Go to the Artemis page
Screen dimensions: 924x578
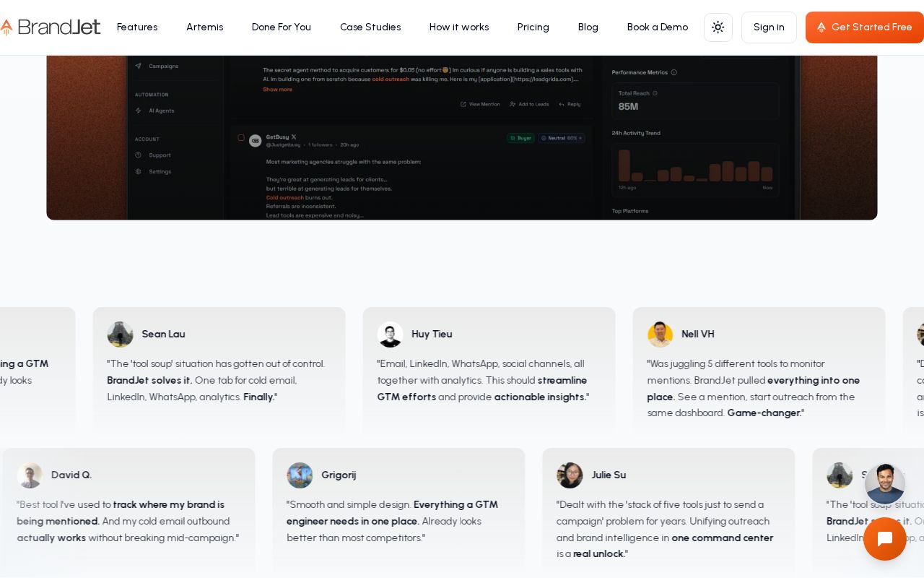click(205, 27)
